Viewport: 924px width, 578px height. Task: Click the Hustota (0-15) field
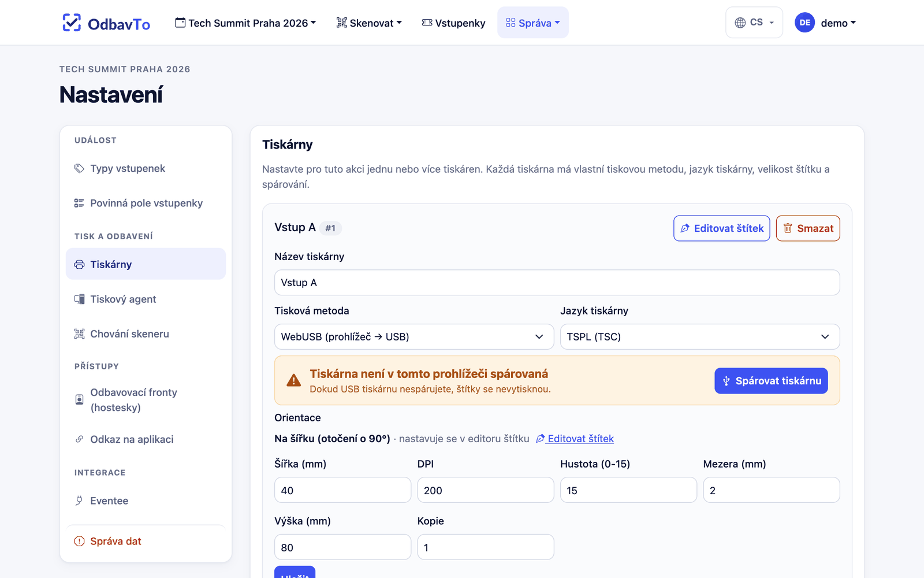pos(628,490)
